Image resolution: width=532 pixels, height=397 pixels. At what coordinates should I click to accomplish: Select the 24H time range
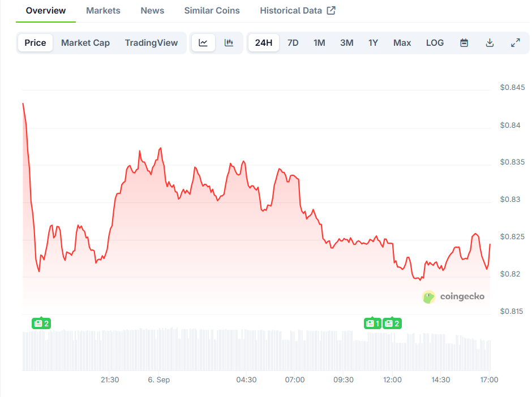point(263,43)
